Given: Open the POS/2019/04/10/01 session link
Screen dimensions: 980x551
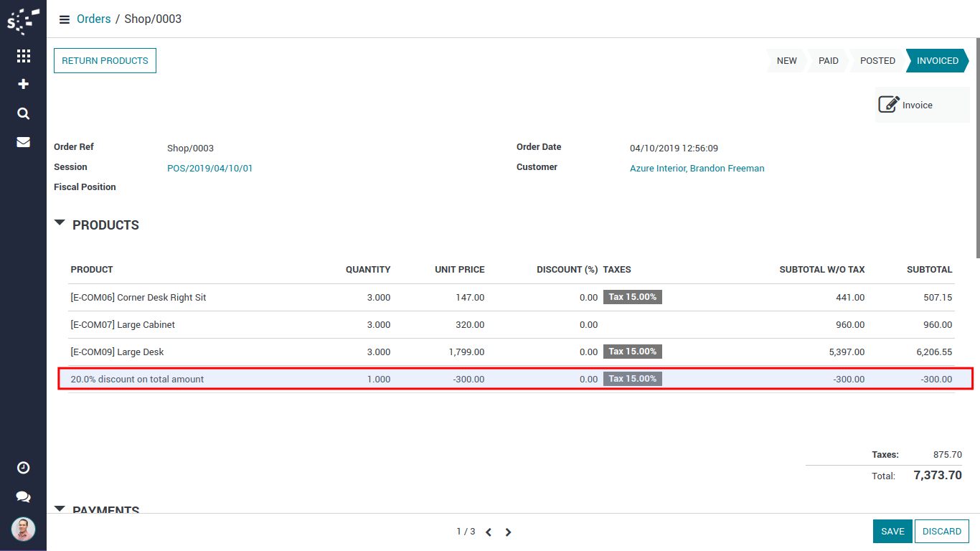Looking at the screenshot, I should [x=209, y=169].
